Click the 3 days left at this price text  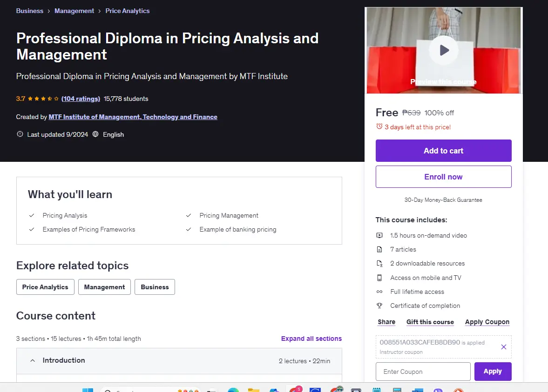[418, 127]
